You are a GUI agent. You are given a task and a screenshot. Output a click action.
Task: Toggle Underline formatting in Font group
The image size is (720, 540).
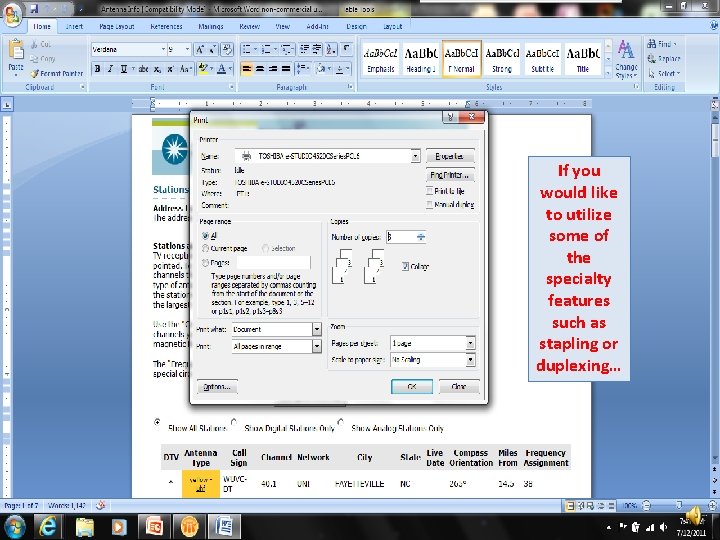123,69
